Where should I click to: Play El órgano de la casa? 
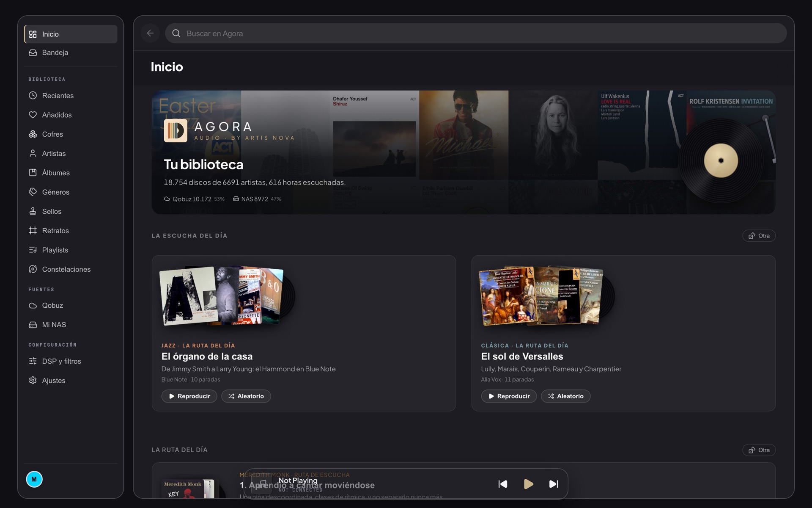tap(189, 396)
